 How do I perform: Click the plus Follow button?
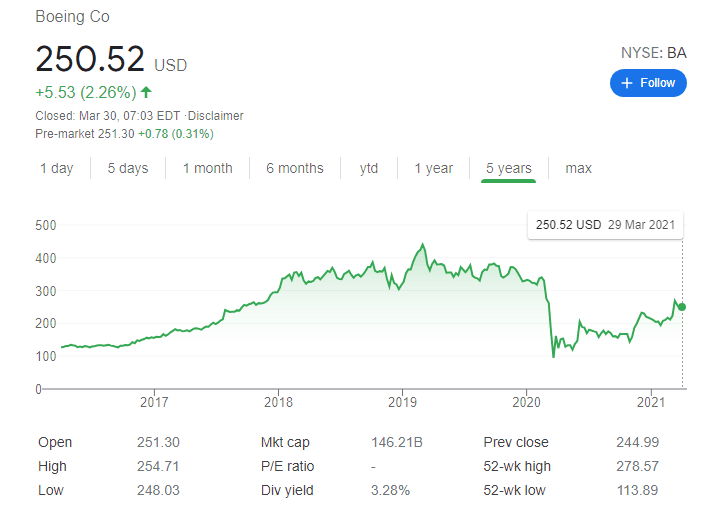click(648, 83)
